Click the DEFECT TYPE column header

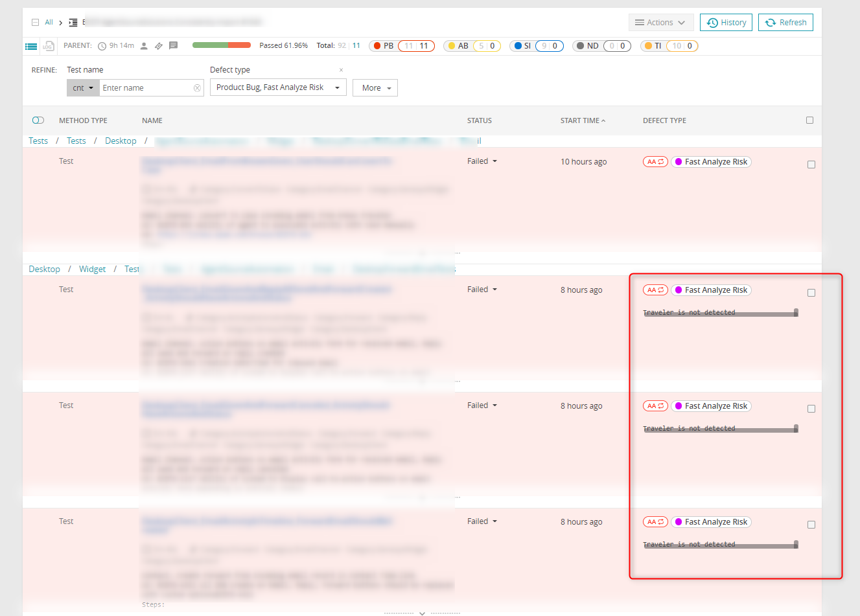click(664, 120)
